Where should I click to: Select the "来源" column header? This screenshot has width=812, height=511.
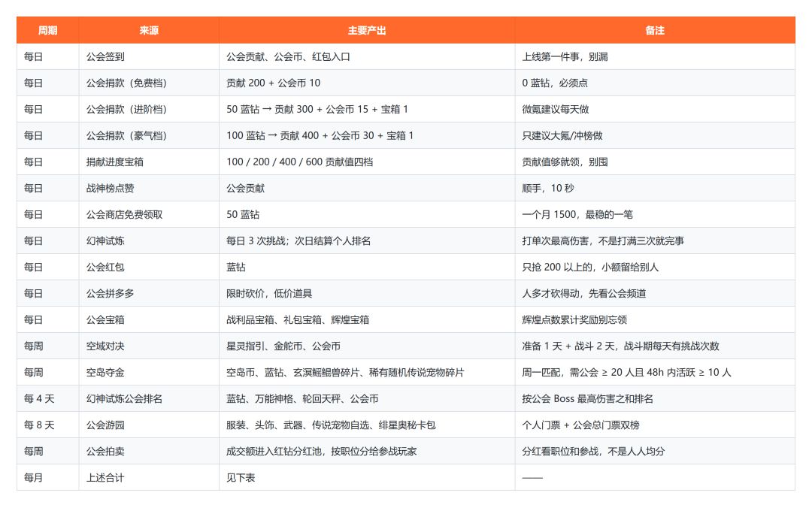tap(149, 31)
